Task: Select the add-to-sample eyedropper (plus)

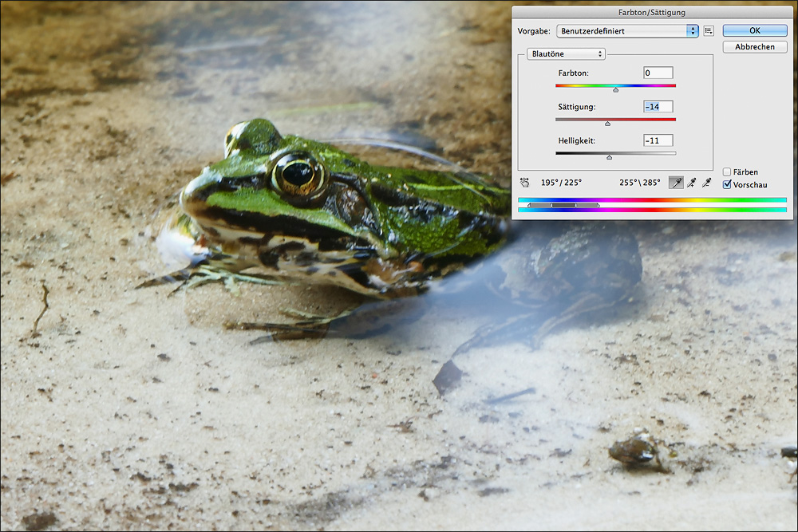Action: pos(692,183)
